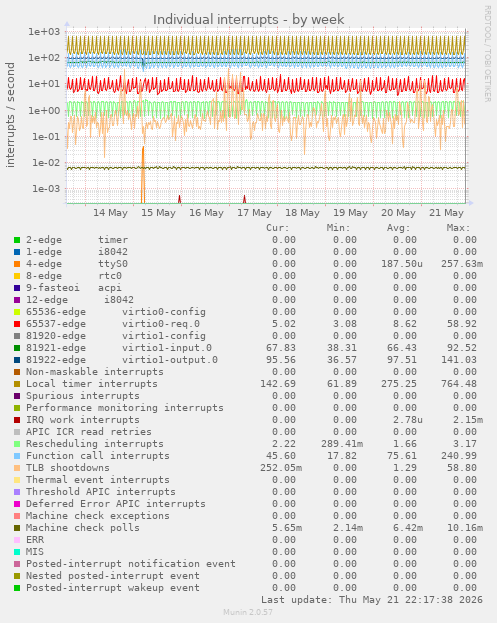The image size is (497, 623).
Task: Click the TLB shootdowns legend swatch
Action: [17, 468]
